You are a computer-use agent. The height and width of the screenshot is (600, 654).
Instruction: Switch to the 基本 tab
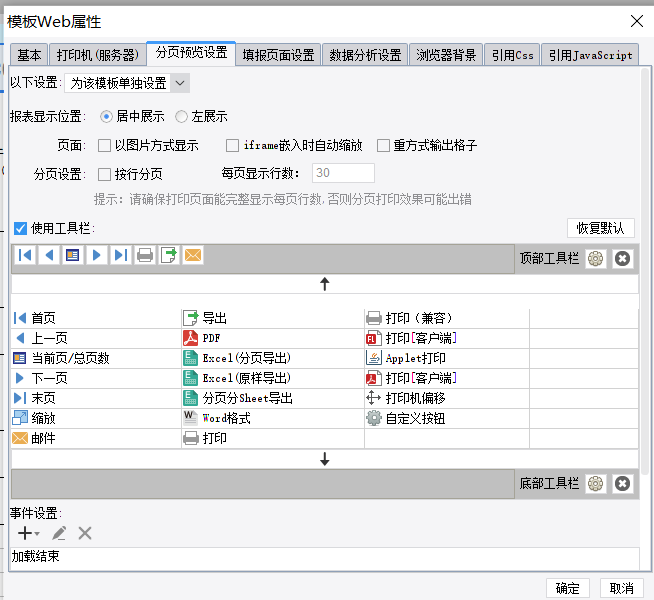[29, 55]
